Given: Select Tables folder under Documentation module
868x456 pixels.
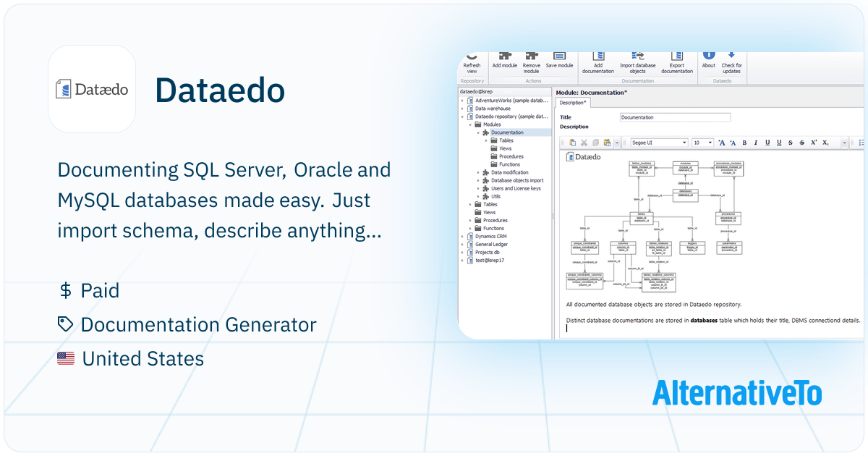Looking at the screenshot, I should pos(506,140).
